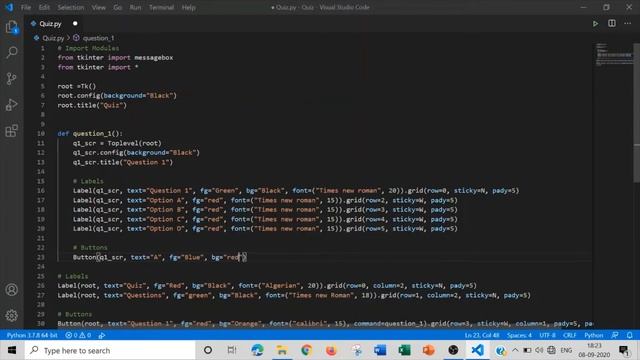Click line number 10 in the gutter
640x360 pixels.
41,133
